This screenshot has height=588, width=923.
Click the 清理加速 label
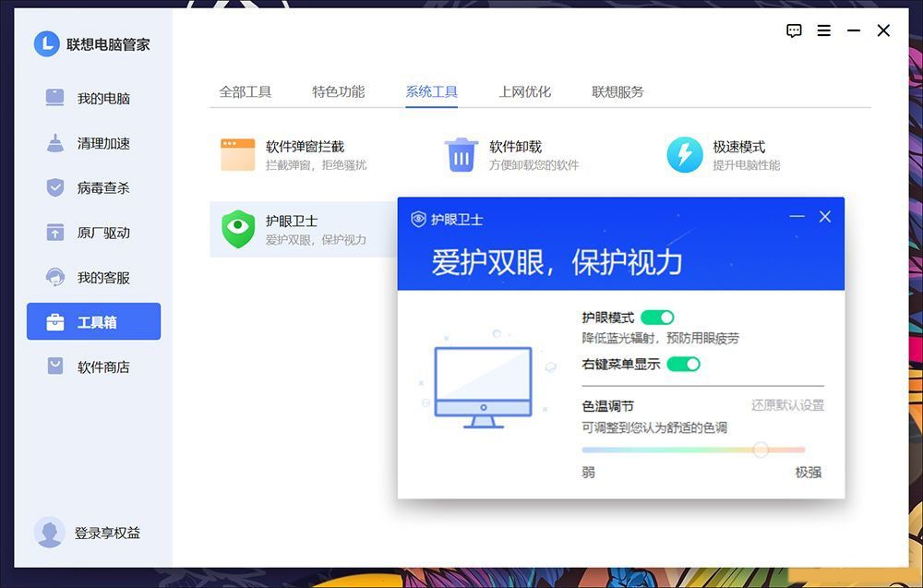tap(103, 144)
